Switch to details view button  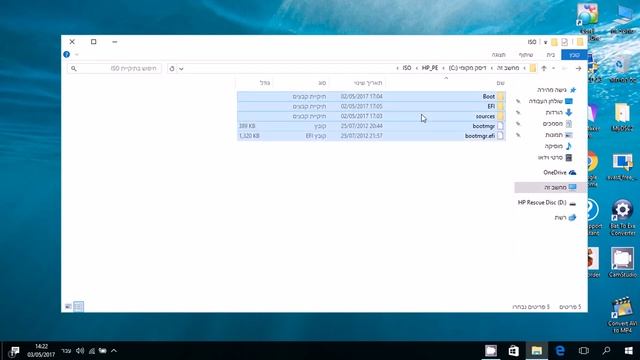point(79,306)
